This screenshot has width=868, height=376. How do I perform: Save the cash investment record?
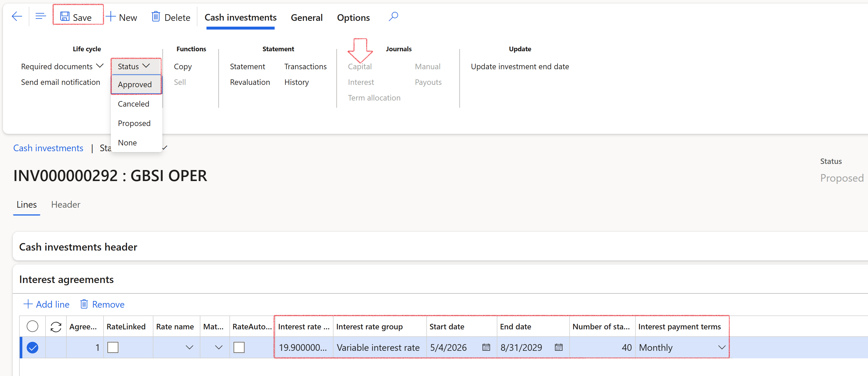pos(76,17)
